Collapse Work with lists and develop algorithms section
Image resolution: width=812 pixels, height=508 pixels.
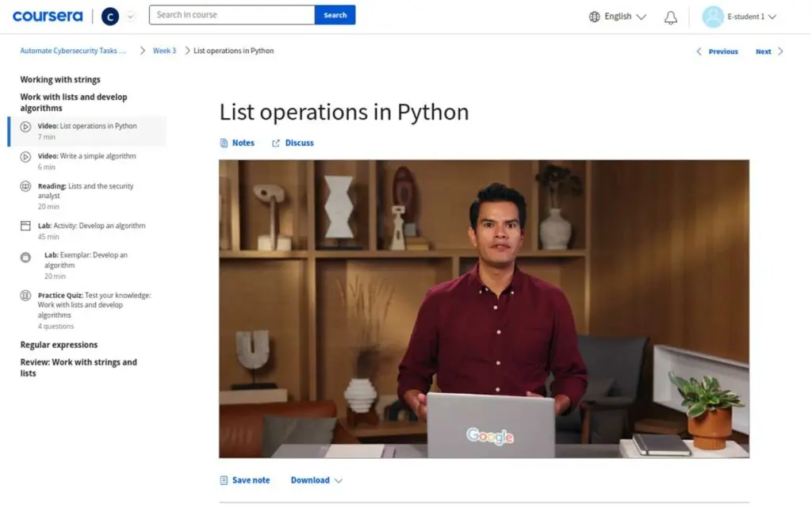74,102
